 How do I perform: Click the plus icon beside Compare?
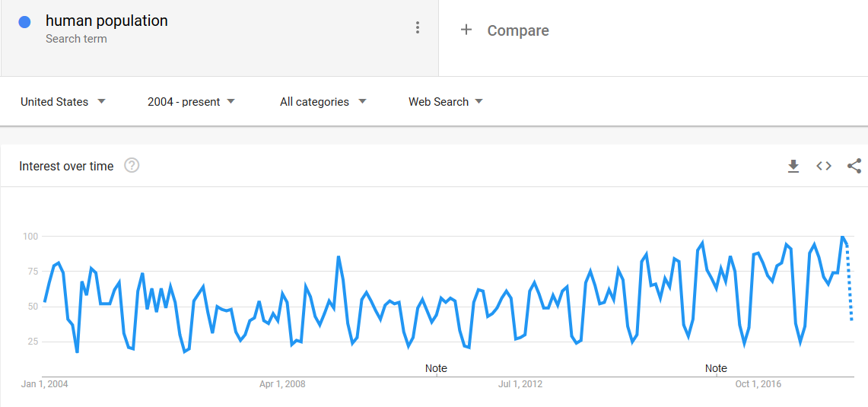point(466,30)
